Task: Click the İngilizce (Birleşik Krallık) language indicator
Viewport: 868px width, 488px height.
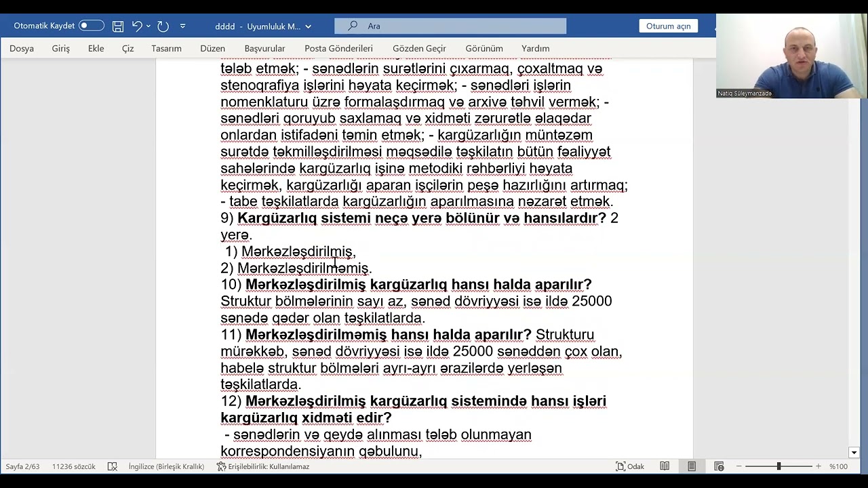Action: pos(166,466)
